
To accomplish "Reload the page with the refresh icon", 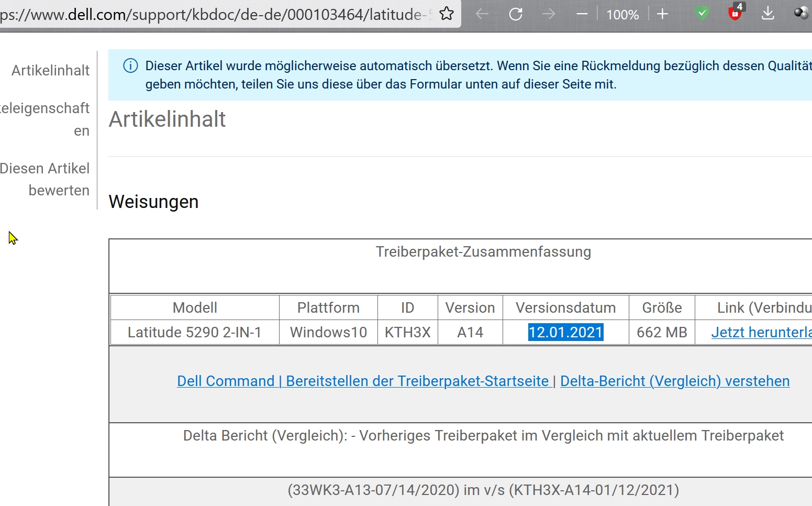I will point(516,14).
